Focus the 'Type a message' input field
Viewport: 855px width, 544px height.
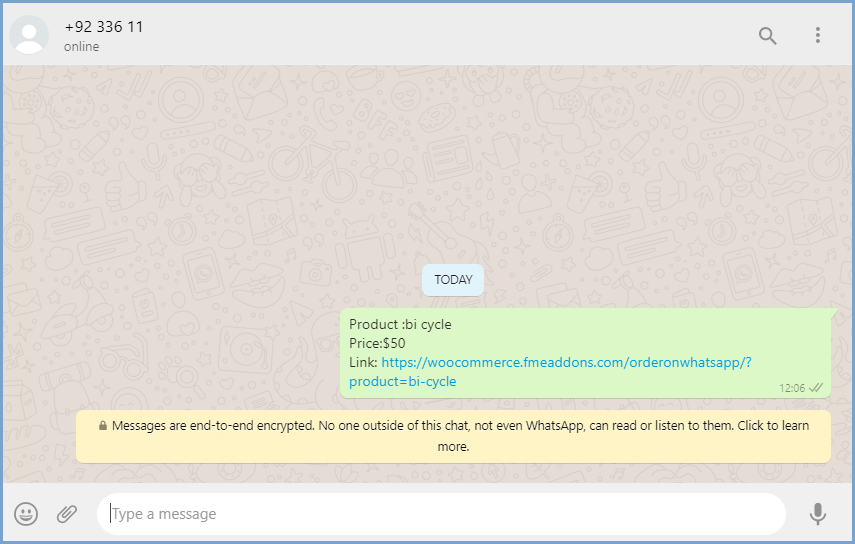[441, 513]
